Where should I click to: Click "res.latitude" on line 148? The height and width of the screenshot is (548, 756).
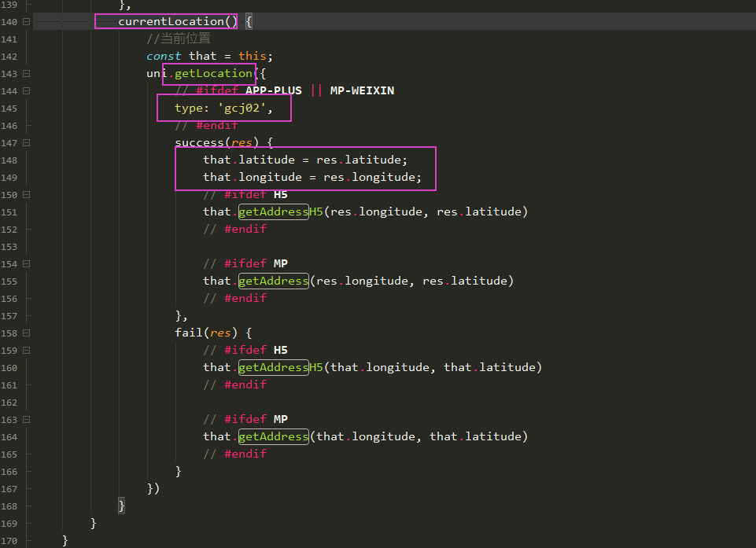click(359, 160)
